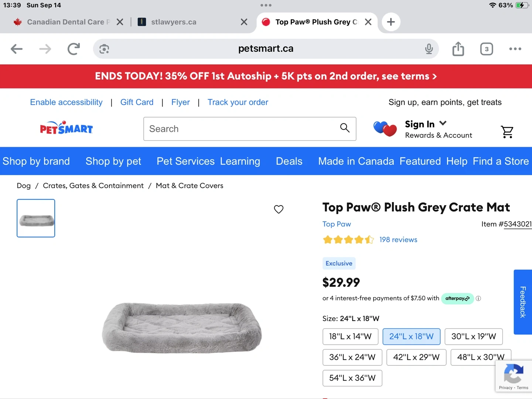This screenshot has width=532, height=399.
Task: Choose the 36"L x 24"W size option
Action: [352, 357]
